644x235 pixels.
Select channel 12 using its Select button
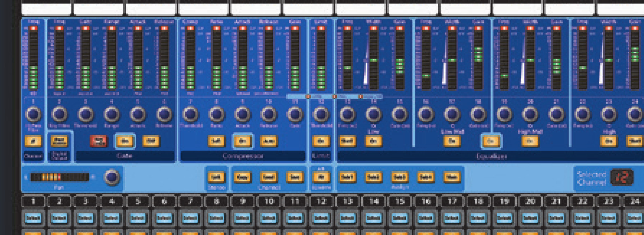click(321, 218)
